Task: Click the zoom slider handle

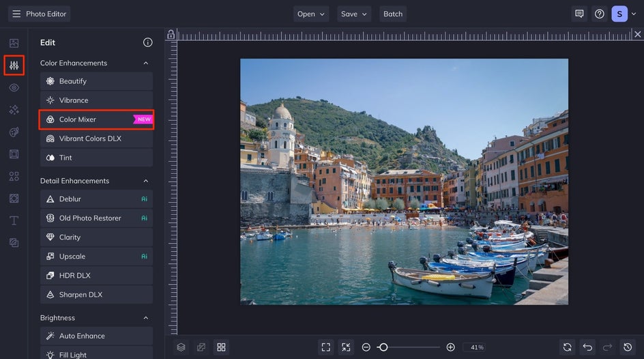Action: tap(383, 347)
